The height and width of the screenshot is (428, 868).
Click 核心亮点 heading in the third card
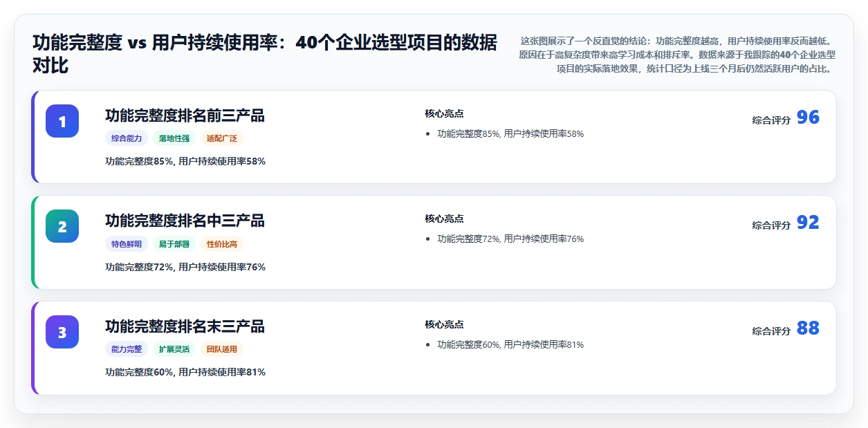tap(444, 324)
